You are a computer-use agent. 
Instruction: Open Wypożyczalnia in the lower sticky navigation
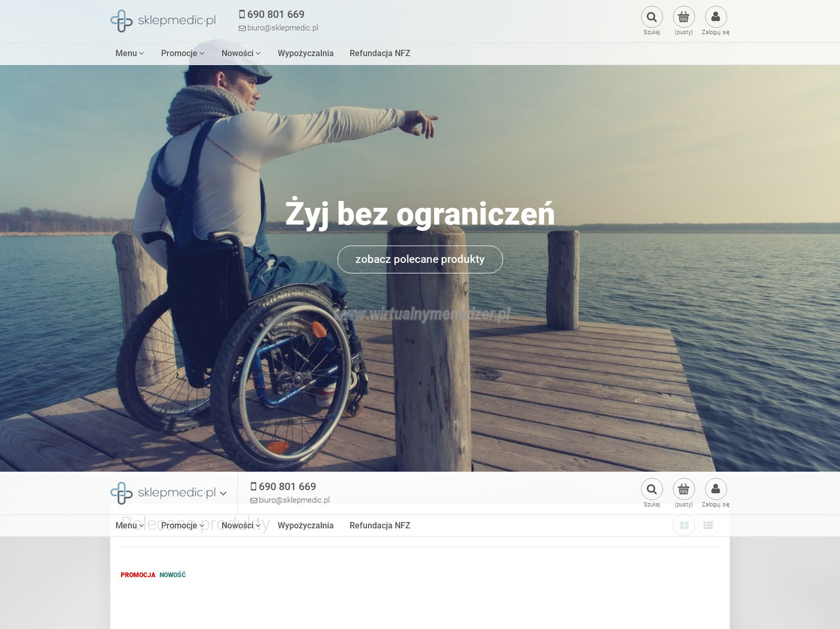coord(305,525)
